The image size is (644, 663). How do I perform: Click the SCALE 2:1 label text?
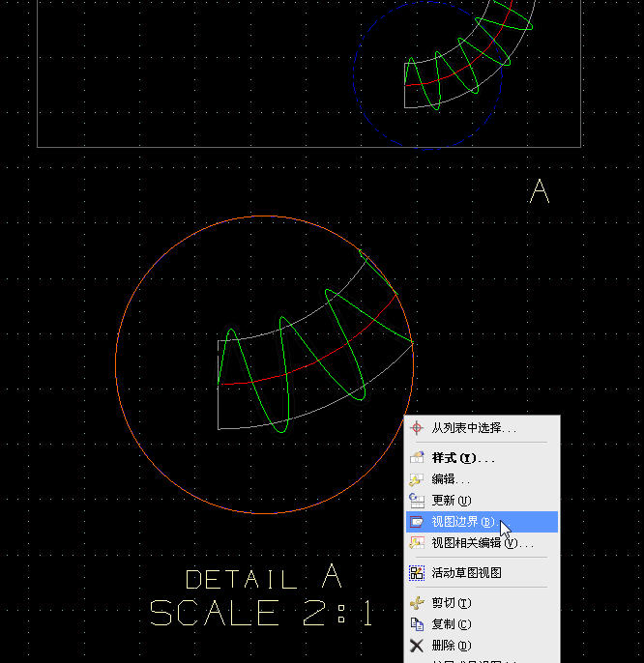(261, 613)
